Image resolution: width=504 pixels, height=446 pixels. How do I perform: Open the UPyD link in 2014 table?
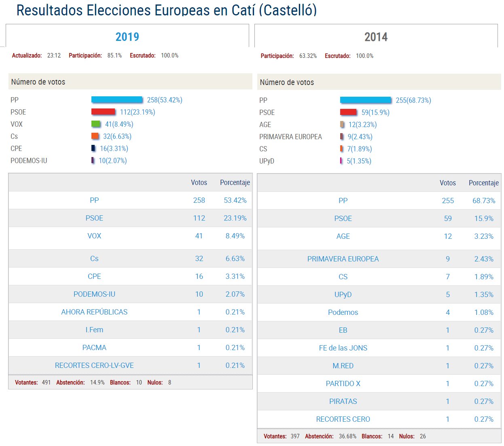tap(343, 295)
